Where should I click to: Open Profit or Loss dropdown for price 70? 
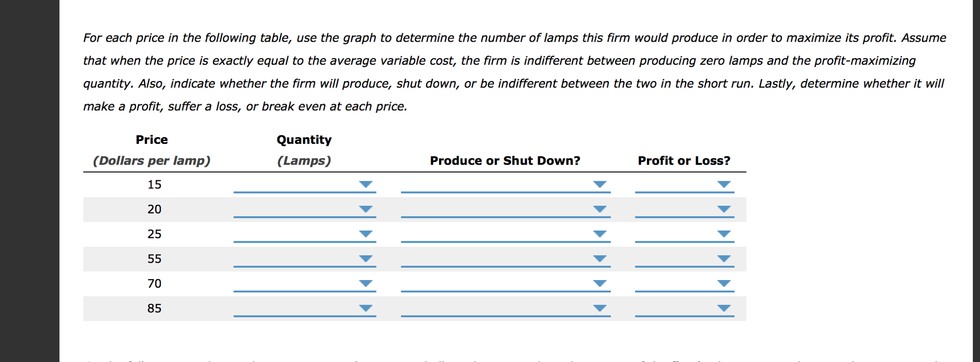(x=723, y=284)
